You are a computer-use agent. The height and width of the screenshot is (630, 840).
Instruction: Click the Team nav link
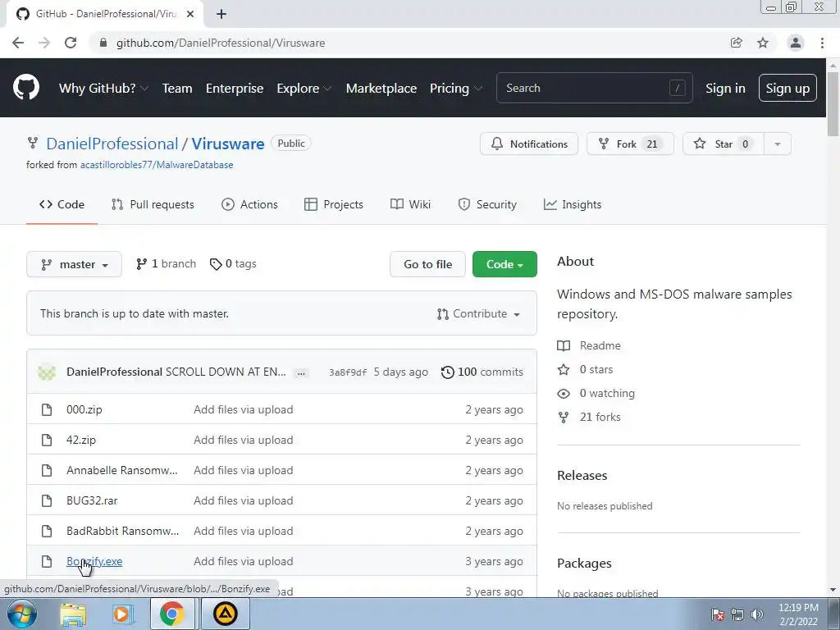(x=177, y=89)
